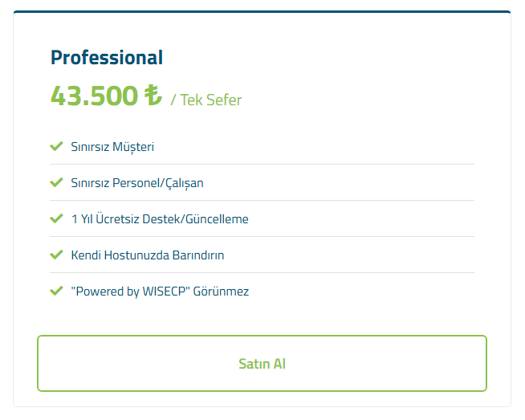This screenshot has height=420, width=525.
Task: Click the divider line below Kendi Hostunuzda Barındırın
Action: [x=262, y=272]
